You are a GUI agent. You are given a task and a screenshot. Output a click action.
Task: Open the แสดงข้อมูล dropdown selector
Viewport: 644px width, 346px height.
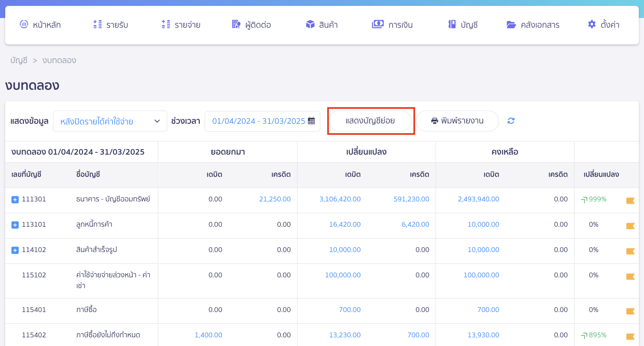[110, 121]
